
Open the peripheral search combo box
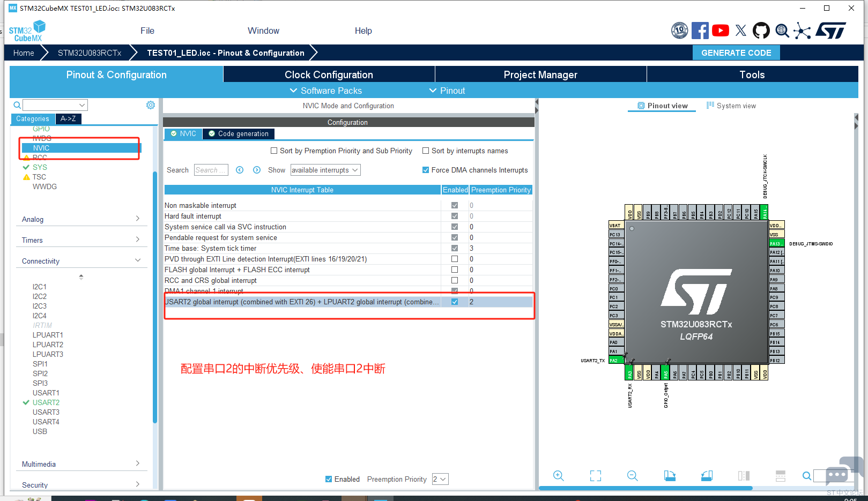click(x=55, y=105)
